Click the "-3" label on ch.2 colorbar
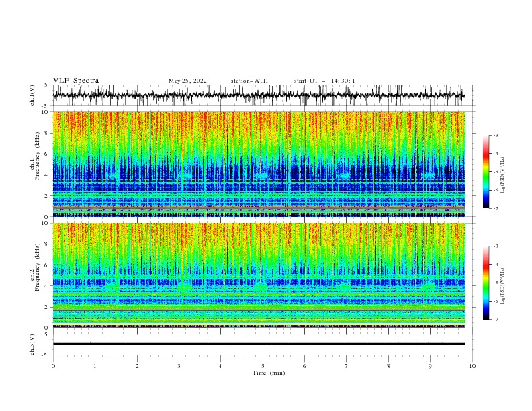Viewport: 532px width, 411px height. click(x=496, y=246)
